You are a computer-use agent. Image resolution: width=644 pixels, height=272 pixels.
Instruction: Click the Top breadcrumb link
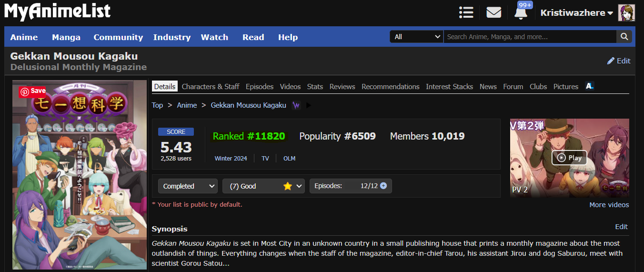(157, 105)
